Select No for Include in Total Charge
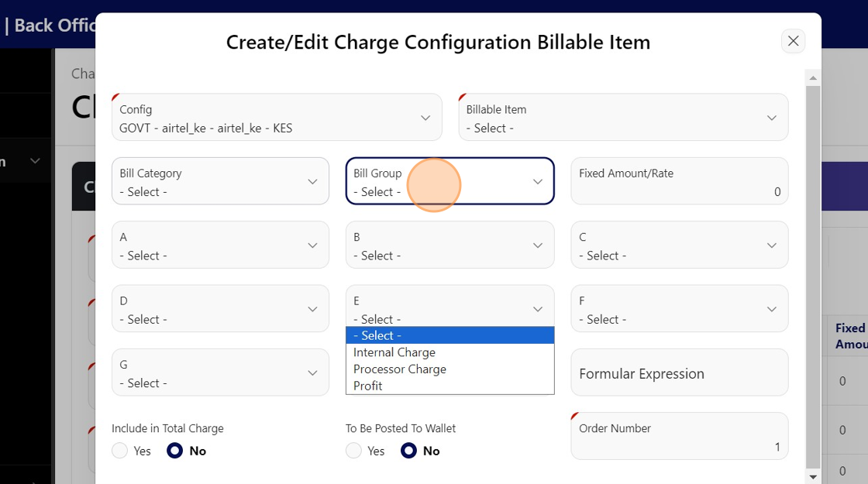868x484 pixels. click(x=175, y=451)
